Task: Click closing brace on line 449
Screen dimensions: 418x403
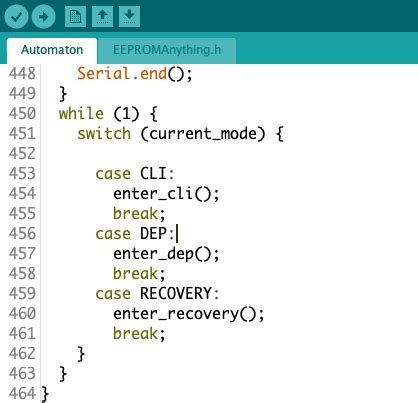Action: point(63,94)
